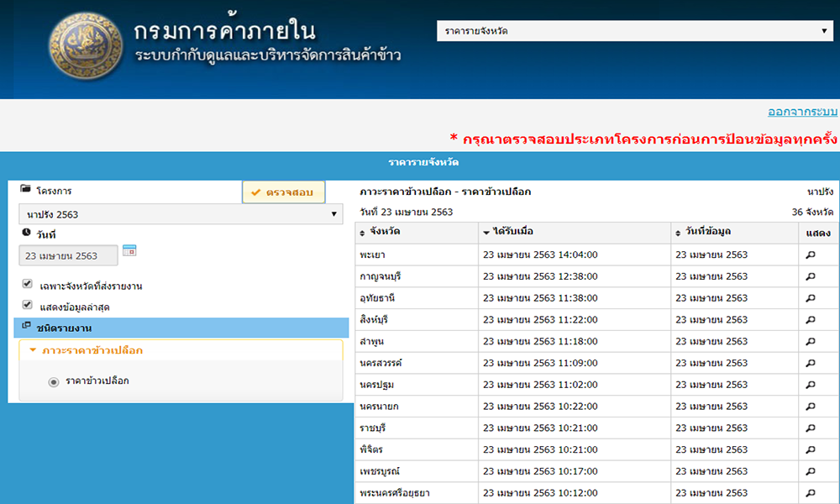Viewport: 840px width, 504px height.
Task: Click the เพชรบูรณ์ province cell
Action: 417,471
